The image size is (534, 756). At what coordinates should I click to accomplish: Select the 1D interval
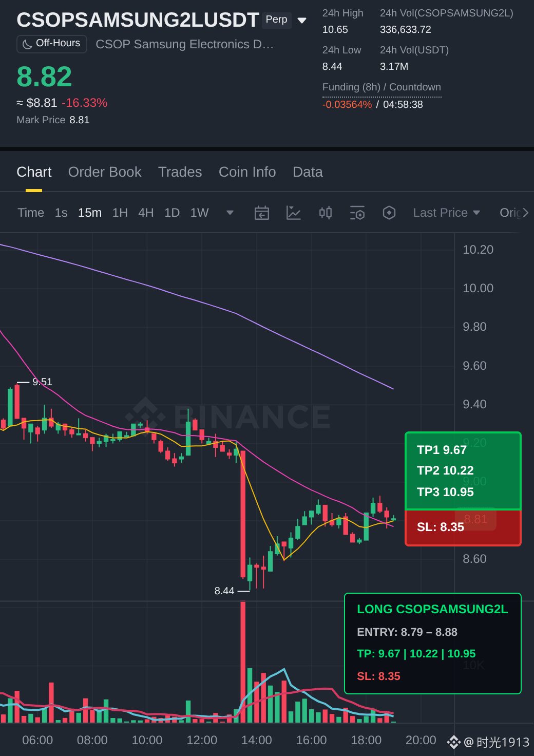coord(172,213)
